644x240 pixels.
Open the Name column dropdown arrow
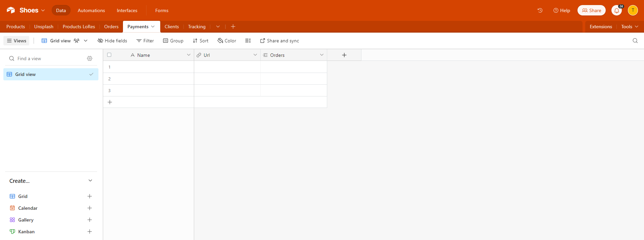click(188, 55)
